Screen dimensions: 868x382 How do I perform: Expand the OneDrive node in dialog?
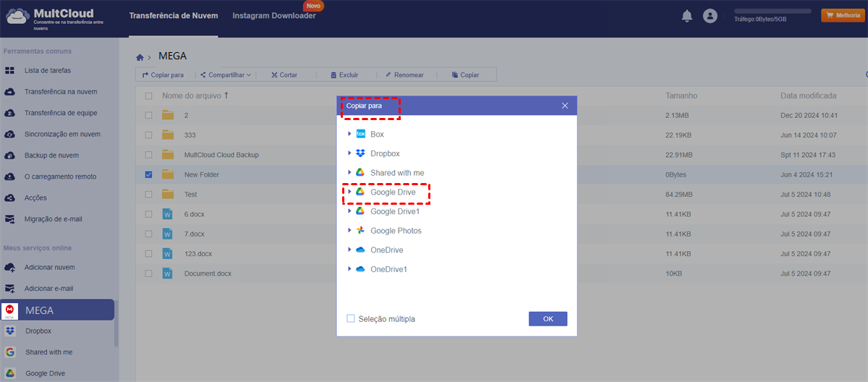[349, 250]
